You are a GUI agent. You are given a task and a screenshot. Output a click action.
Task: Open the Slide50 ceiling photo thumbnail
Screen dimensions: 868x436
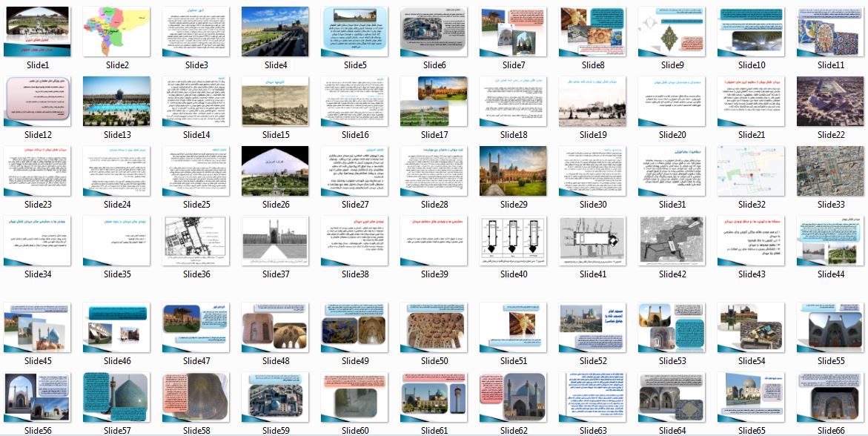click(434, 328)
